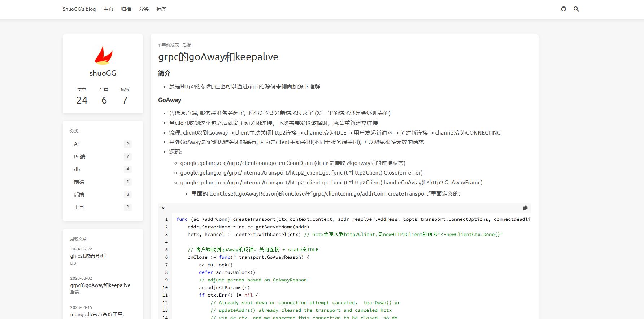Open recent post gh-ost源码分析

coord(88,256)
